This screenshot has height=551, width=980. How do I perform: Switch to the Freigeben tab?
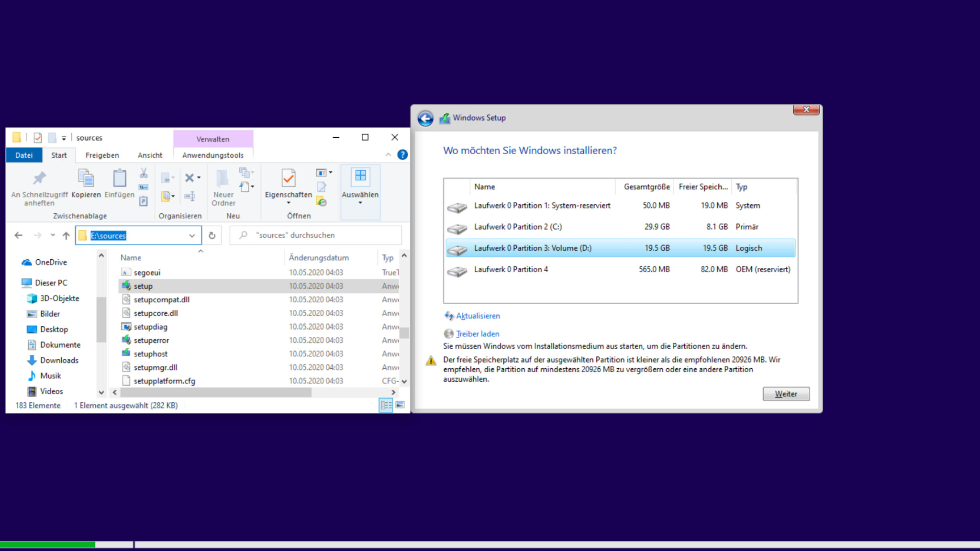pyautogui.click(x=102, y=155)
